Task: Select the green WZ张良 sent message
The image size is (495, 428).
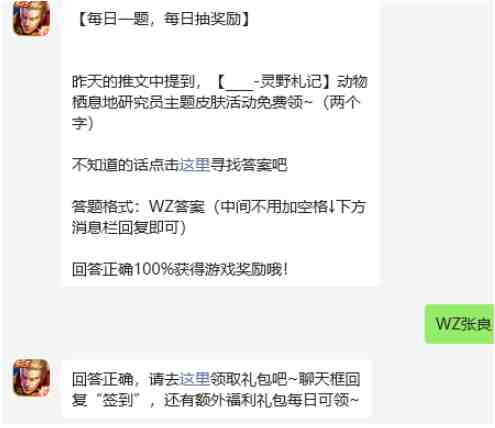Action: pos(459,324)
